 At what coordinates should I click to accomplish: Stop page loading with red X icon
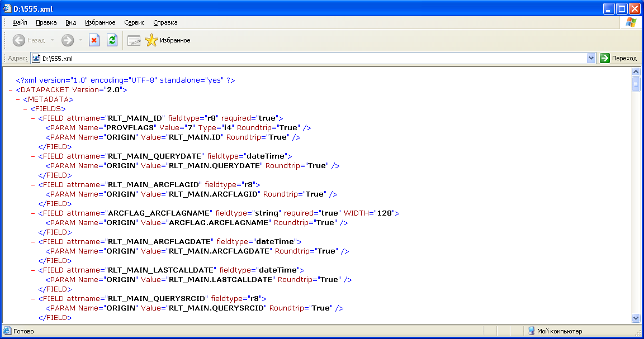(94, 40)
